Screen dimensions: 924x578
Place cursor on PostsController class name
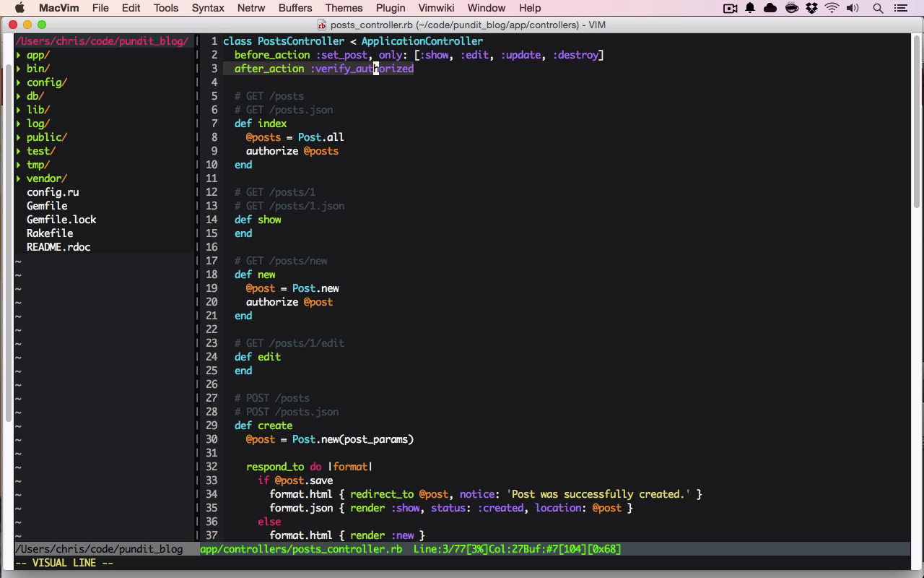301,41
